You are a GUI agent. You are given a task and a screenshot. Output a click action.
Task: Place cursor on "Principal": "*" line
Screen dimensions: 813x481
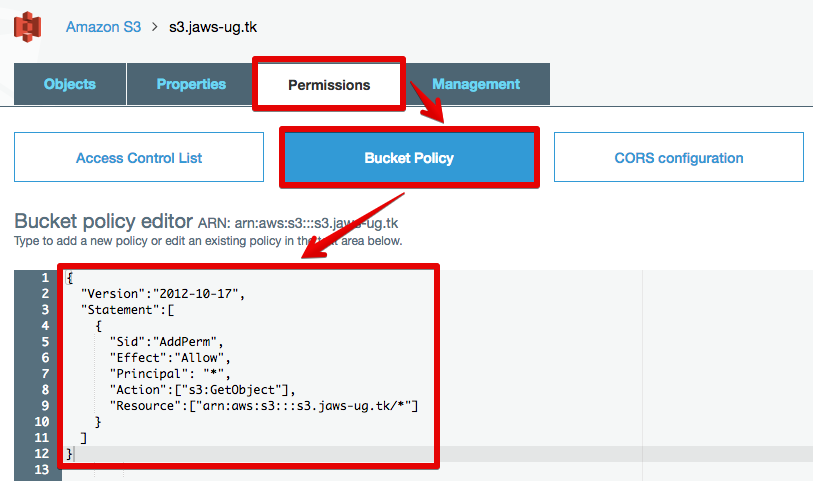tap(170, 374)
